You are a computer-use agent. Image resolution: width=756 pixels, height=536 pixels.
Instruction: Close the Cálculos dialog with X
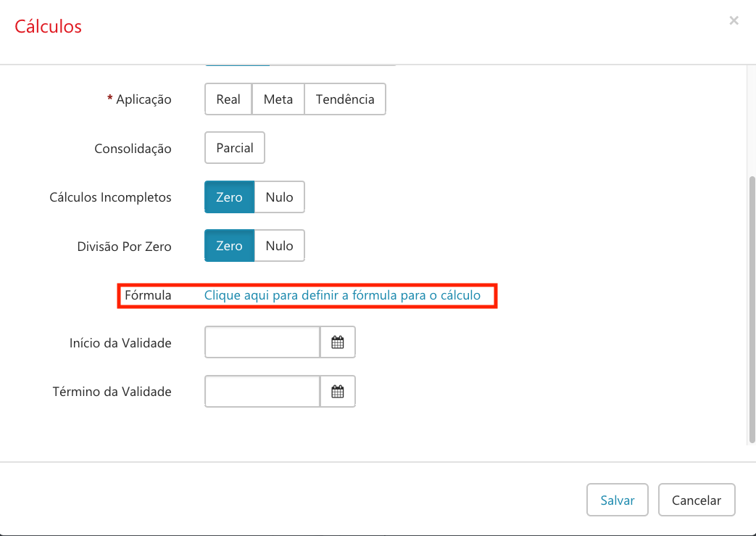[734, 21]
